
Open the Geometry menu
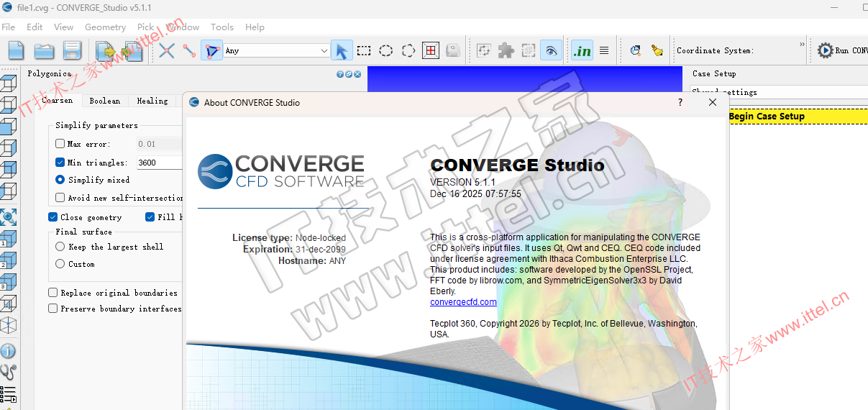105,27
